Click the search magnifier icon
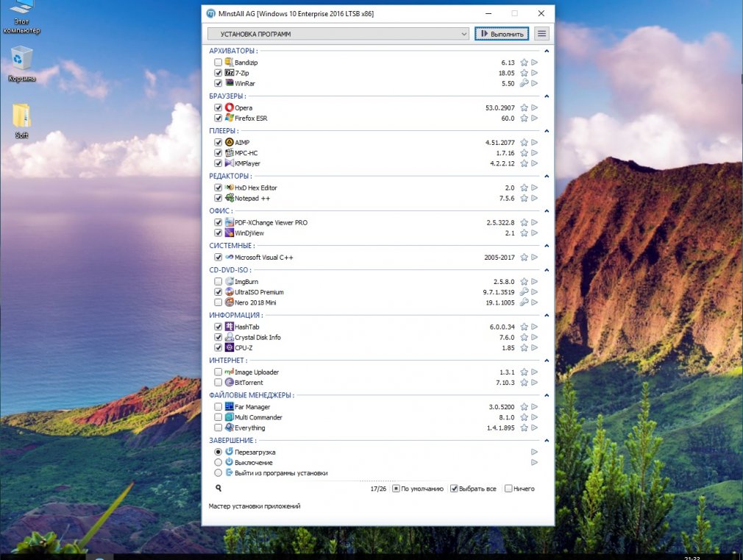This screenshot has height=560, width=743. (218, 488)
